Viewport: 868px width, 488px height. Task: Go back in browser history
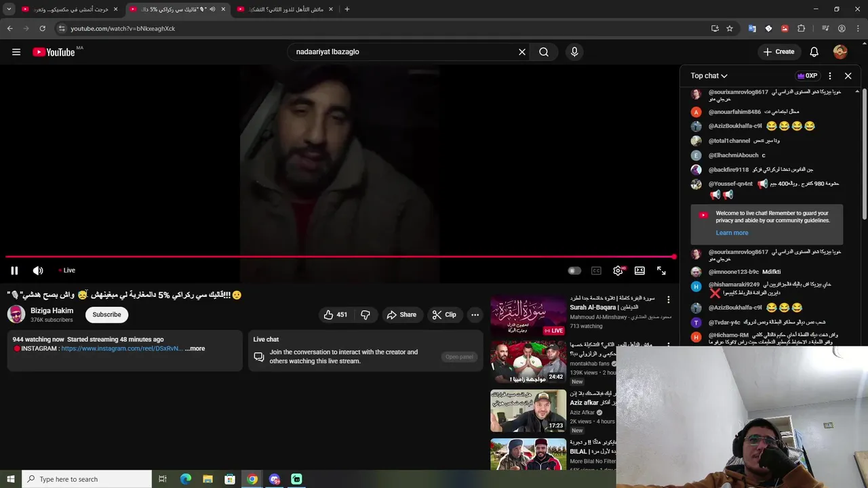(x=9, y=28)
